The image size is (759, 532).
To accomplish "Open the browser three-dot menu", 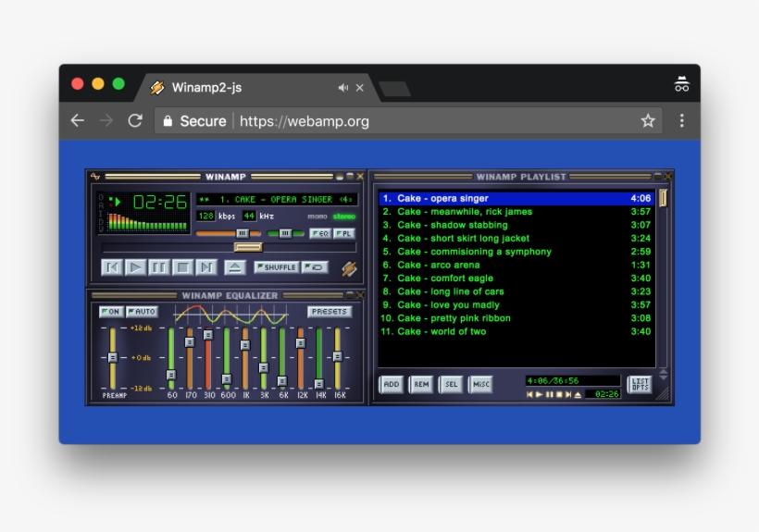I will pos(681,120).
